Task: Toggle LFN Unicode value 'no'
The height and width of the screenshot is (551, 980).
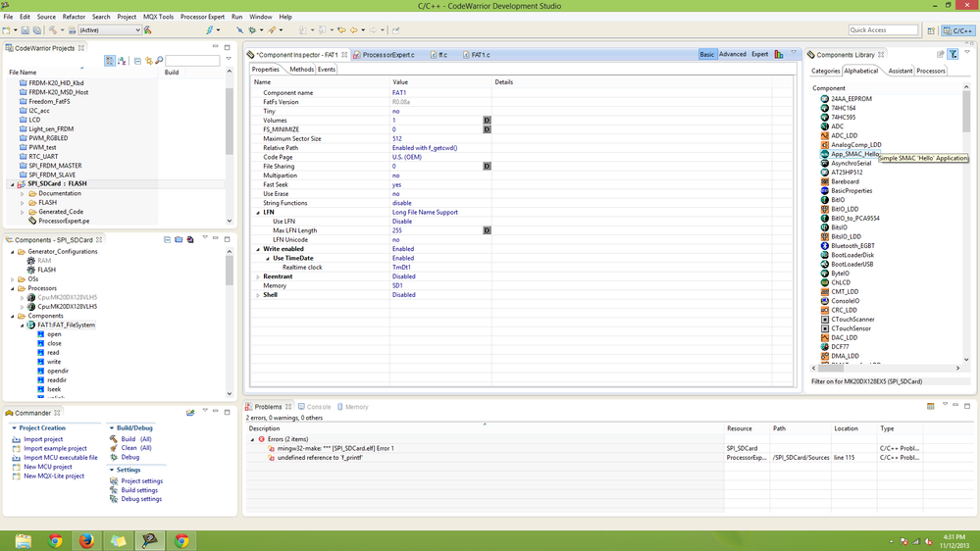Action: coord(395,240)
